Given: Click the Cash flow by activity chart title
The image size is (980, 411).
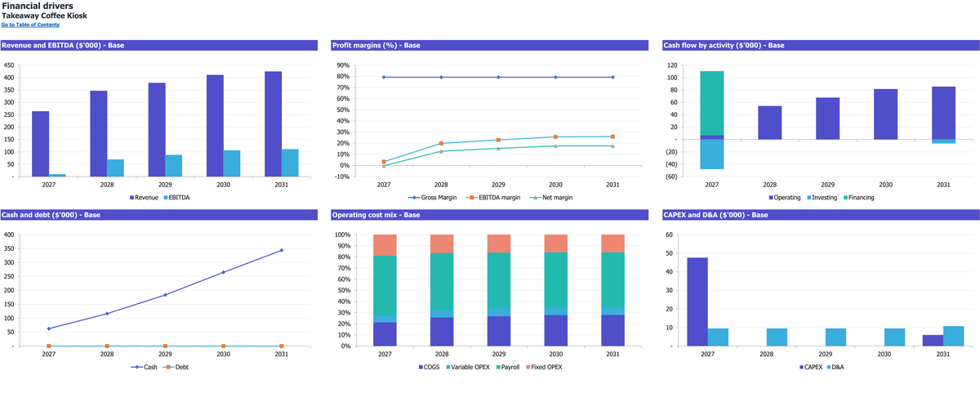Looking at the screenshot, I should (724, 45).
